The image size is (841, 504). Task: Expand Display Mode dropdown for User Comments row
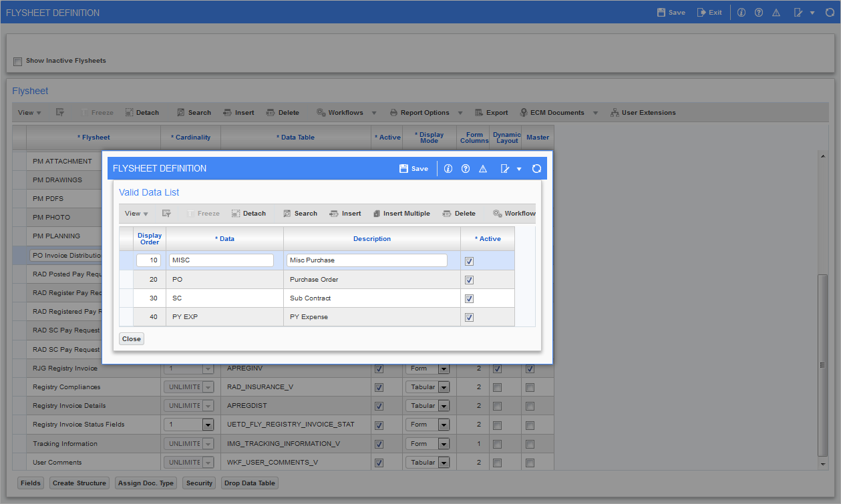click(x=444, y=463)
